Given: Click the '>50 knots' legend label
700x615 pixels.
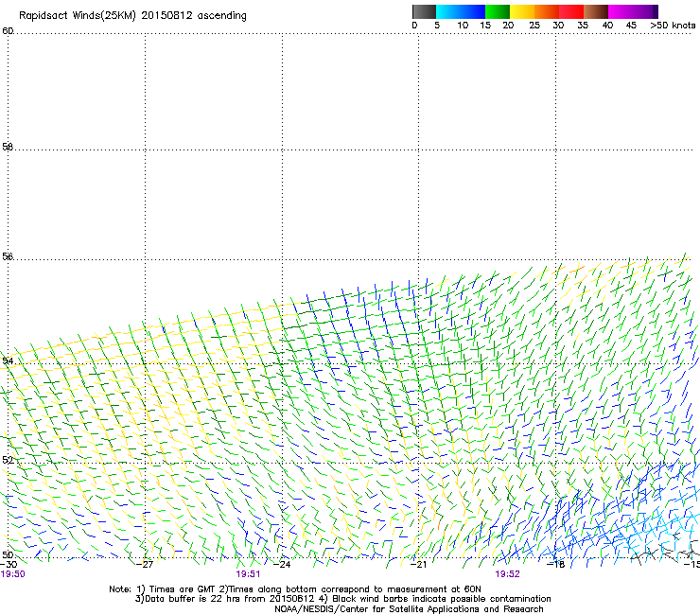Looking at the screenshot, I should 673,26.
